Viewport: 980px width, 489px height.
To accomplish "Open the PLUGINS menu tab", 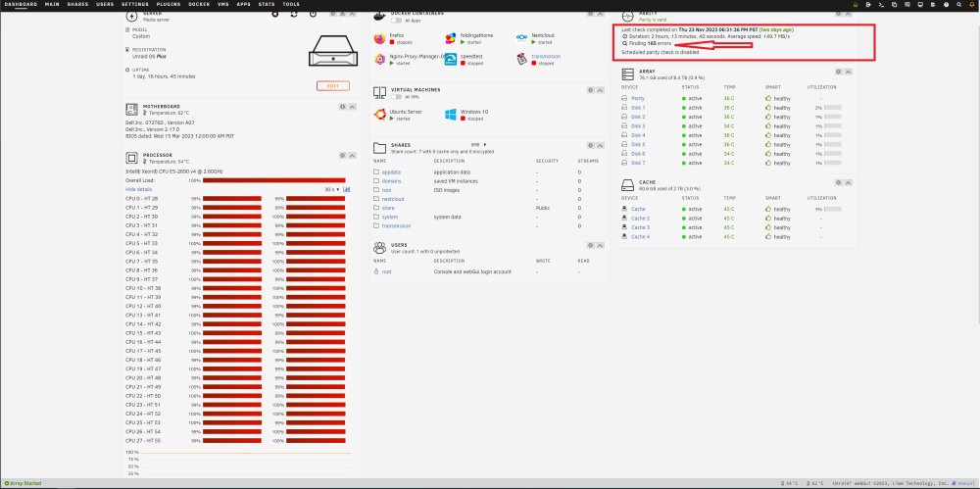I will [x=169, y=4].
